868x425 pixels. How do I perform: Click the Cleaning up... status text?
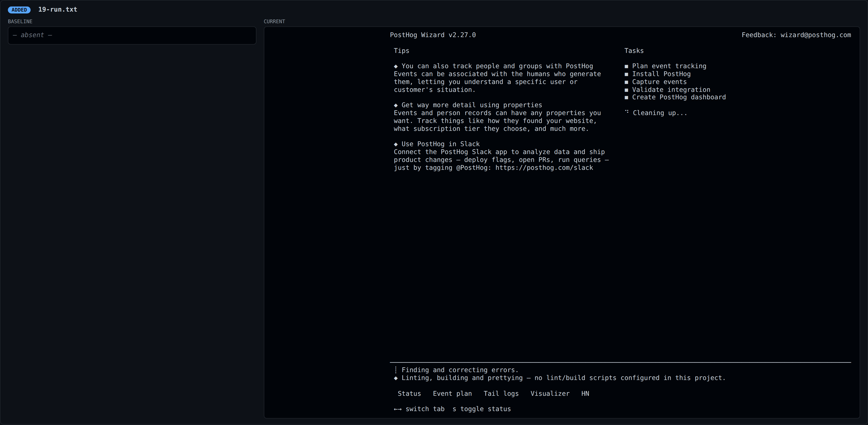click(x=660, y=113)
